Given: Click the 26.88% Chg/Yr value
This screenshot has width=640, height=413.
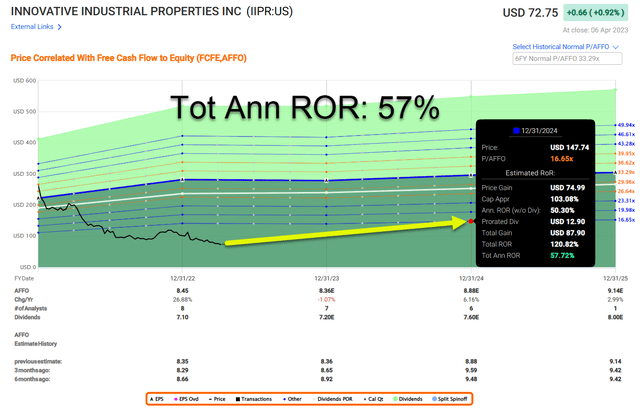Looking at the screenshot, I should (x=182, y=300).
